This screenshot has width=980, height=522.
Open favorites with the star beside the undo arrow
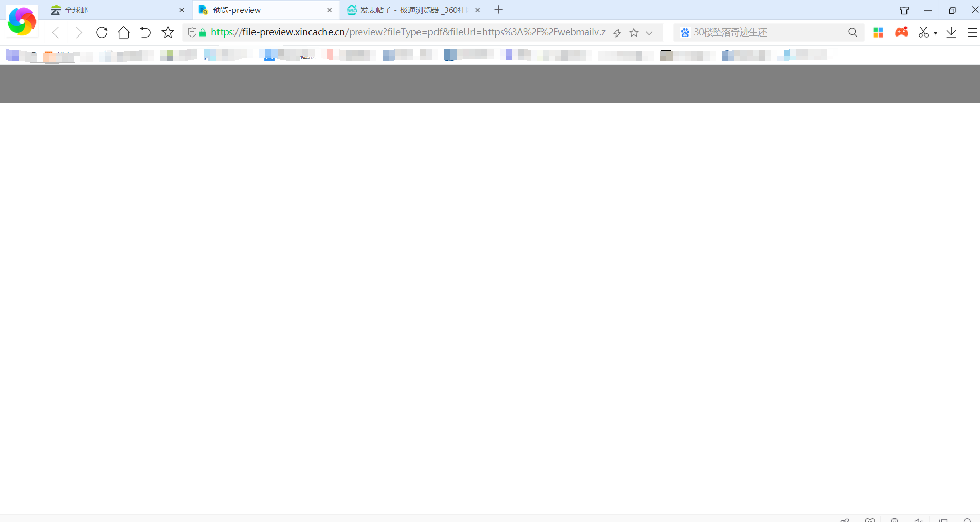[168, 32]
